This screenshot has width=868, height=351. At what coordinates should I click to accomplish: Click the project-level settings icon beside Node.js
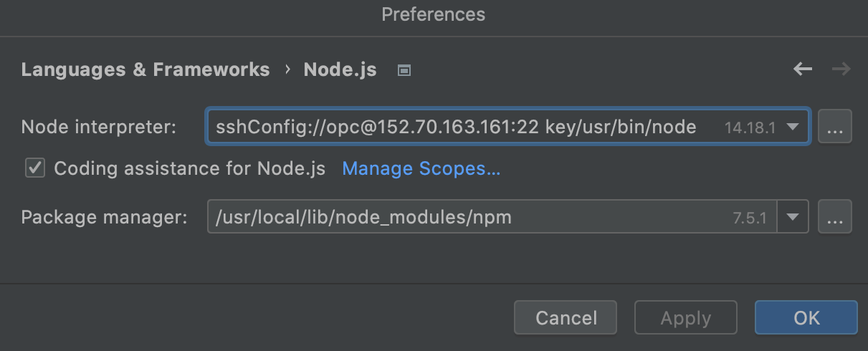click(x=404, y=70)
